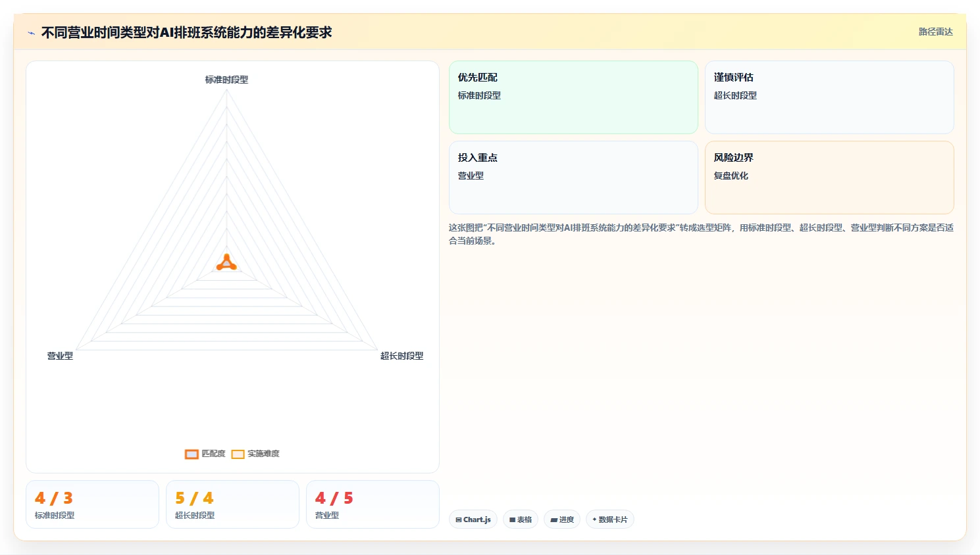Image resolution: width=980 pixels, height=555 pixels.
Task: Toggle the 匹配度 legend item
Action: [205, 454]
